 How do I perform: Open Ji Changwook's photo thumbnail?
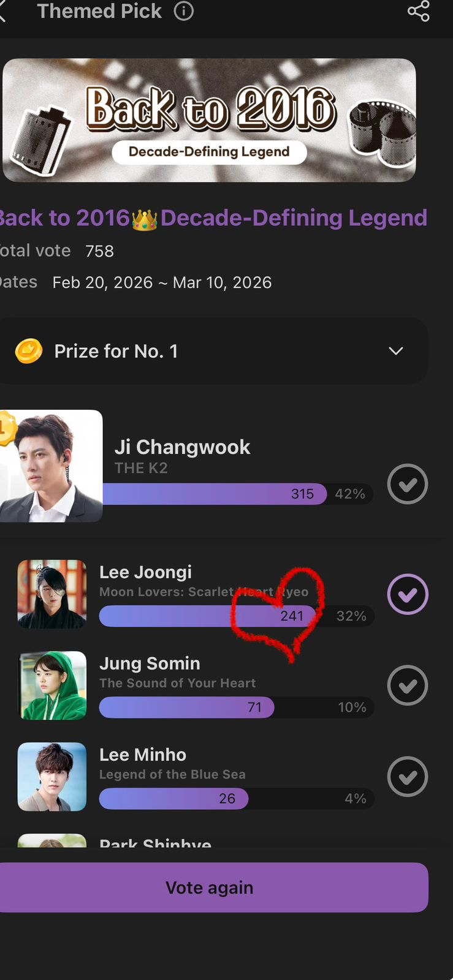51,466
